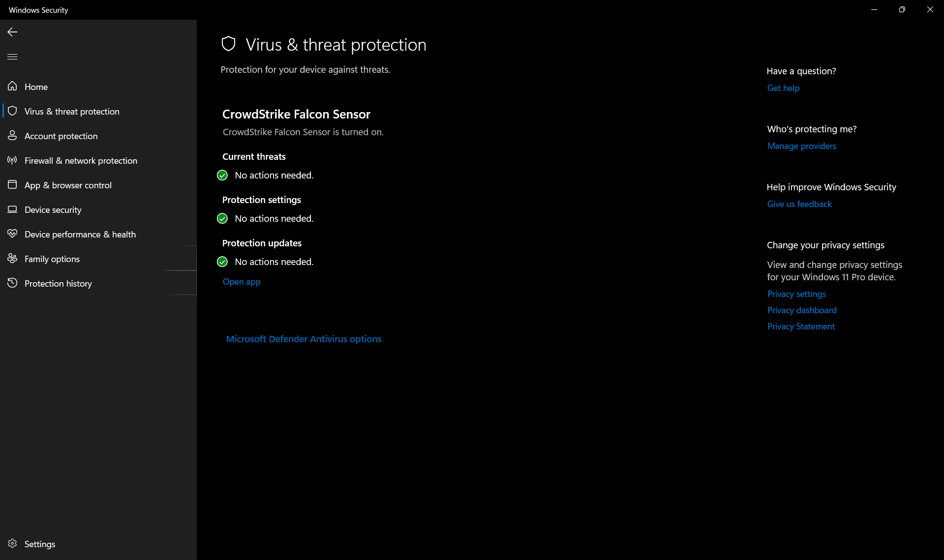
Task: Select the Home shield icon in sidebar
Action: tap(12, 87)
